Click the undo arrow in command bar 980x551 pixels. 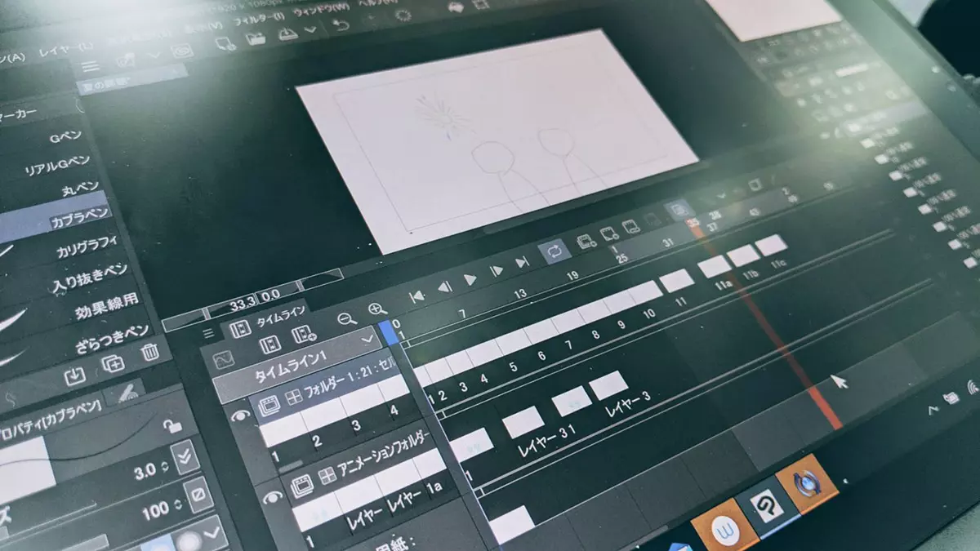343,25
